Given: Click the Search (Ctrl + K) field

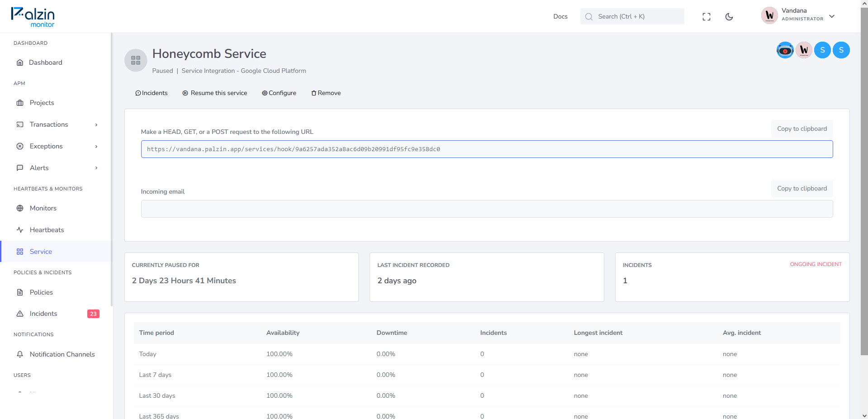Looking at the screenshot, I should [632, 16].
